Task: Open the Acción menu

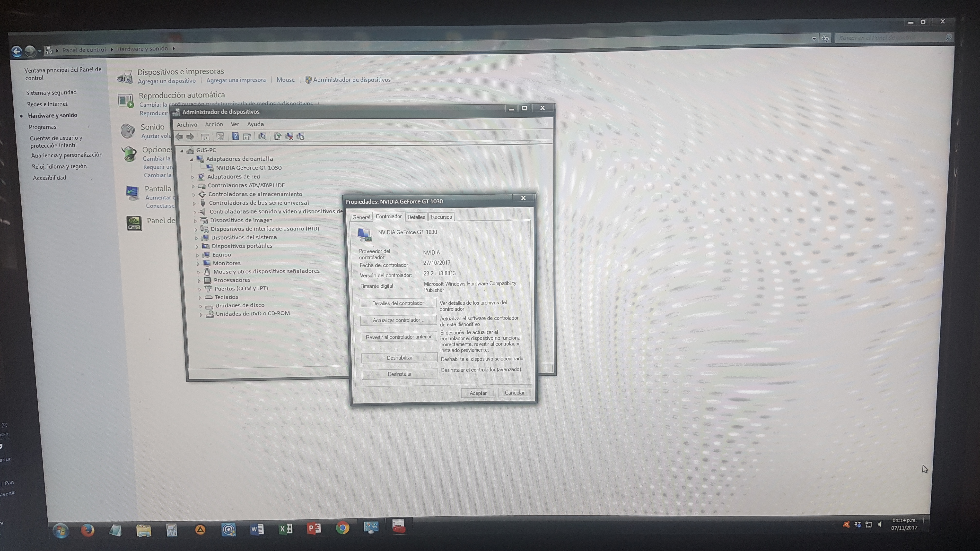Action: [x=214, y=124]
